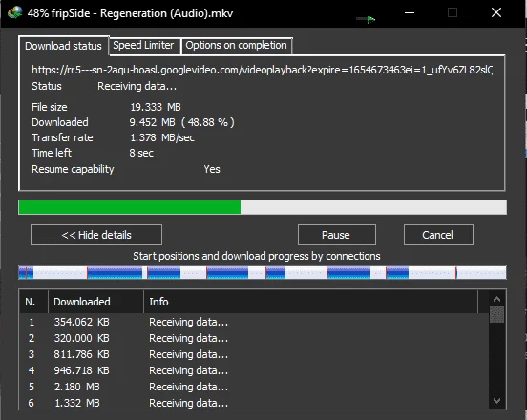Open the Options on completion tab
The image size is (527, 420).
pyautogui.click(x=236, y=46)
